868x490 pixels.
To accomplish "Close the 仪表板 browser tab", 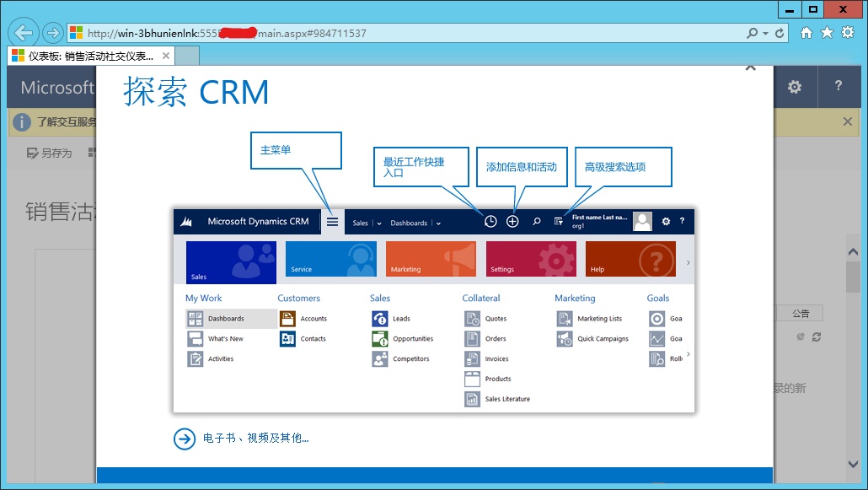I will click(165, 56).
